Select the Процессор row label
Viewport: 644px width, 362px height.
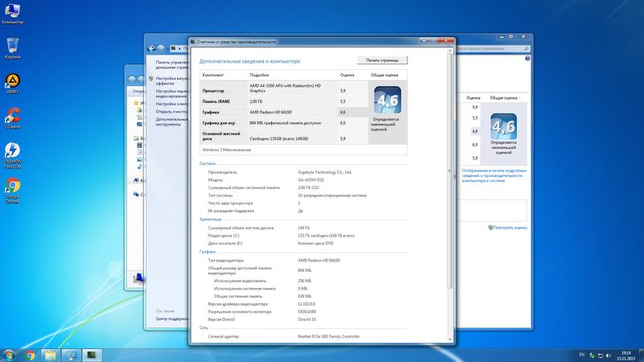(213, 91)
